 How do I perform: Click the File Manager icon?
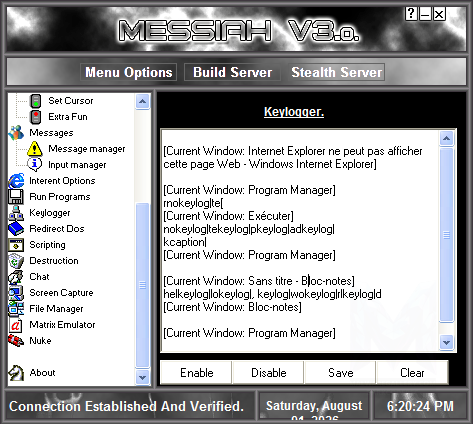click(16, 309)
